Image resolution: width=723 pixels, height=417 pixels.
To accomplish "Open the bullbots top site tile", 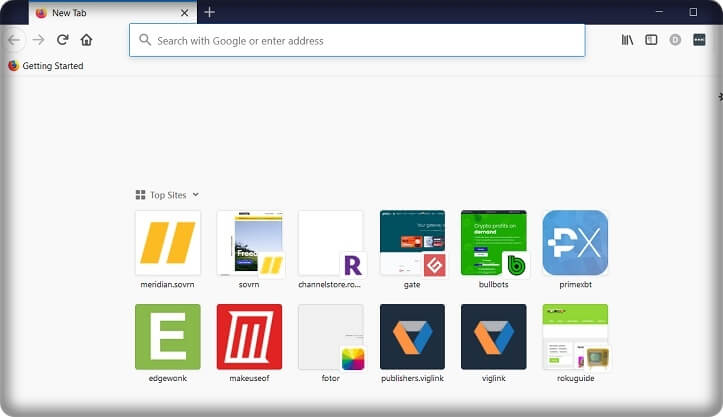I will click(x=493, y=243).
